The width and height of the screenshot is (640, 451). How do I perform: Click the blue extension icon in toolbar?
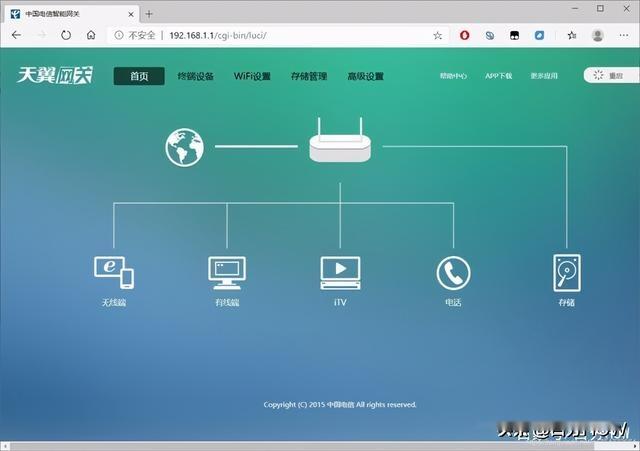pyautogui.click(x=539, y=36)
